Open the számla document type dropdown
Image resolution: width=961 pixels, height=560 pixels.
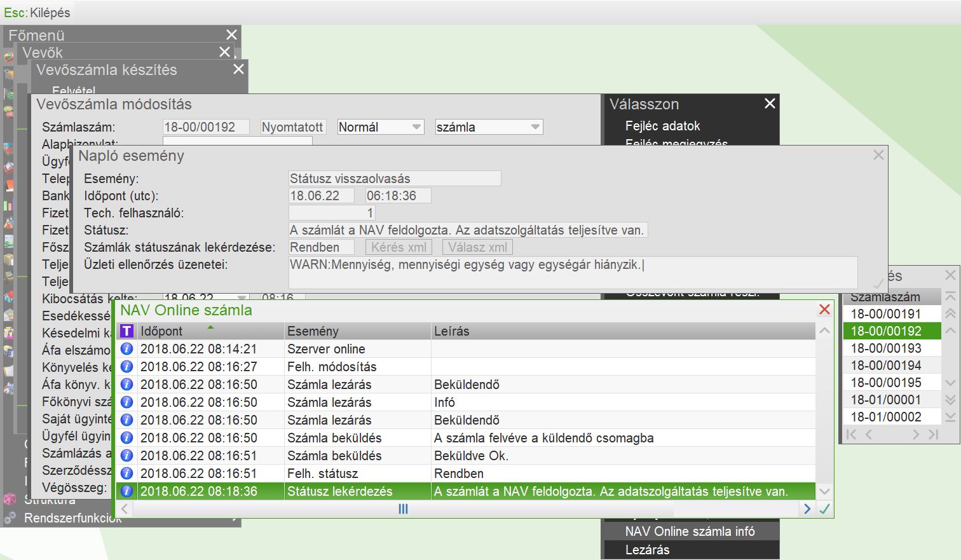click(535, 127)
